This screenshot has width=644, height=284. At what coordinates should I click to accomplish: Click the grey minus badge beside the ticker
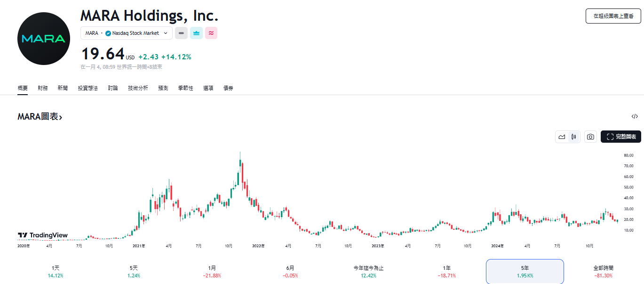coord(181,33)
